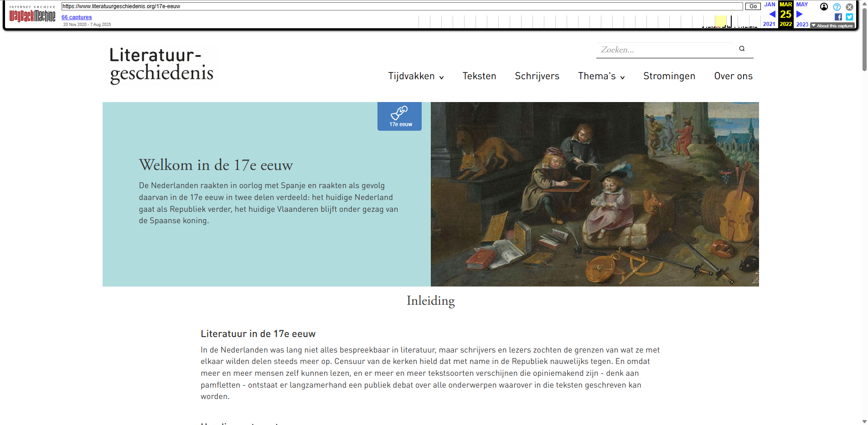The height and width of the screenshot is (425, 868).
Task: Expand the Thema's dropdown menu
Action: point(601,77)
